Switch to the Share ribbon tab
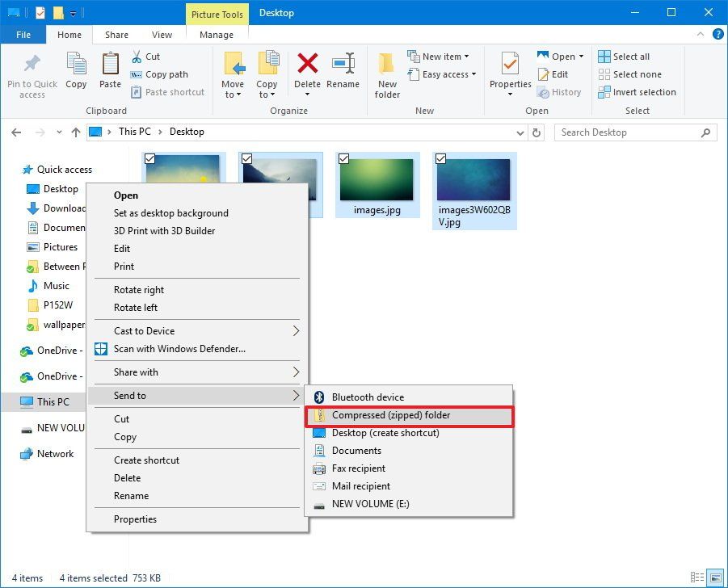This screenshot has width=728, height=588. coord(116,35)
